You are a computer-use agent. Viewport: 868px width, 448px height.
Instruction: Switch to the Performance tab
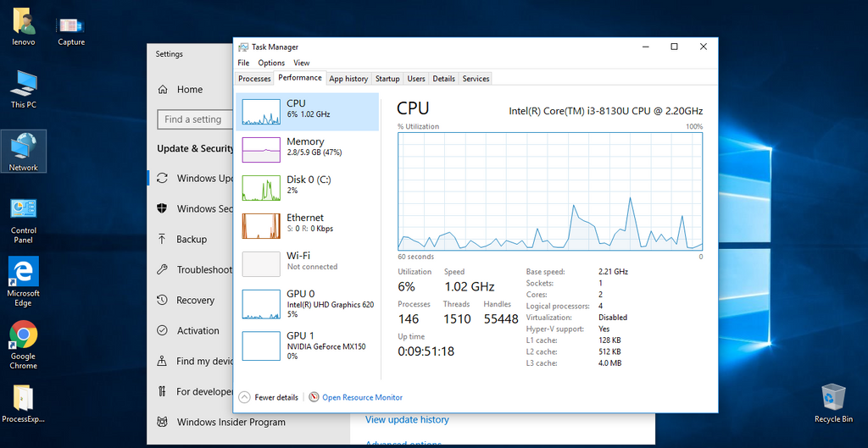300,78
